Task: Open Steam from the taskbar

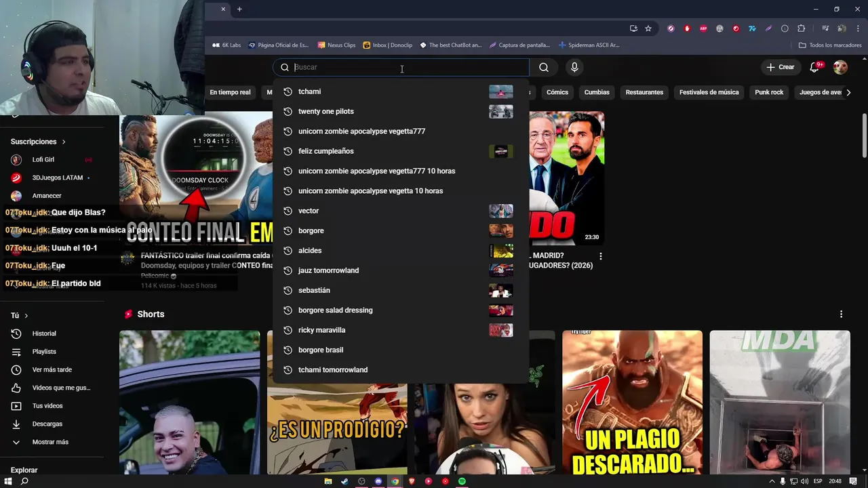Action: [344, 481]
